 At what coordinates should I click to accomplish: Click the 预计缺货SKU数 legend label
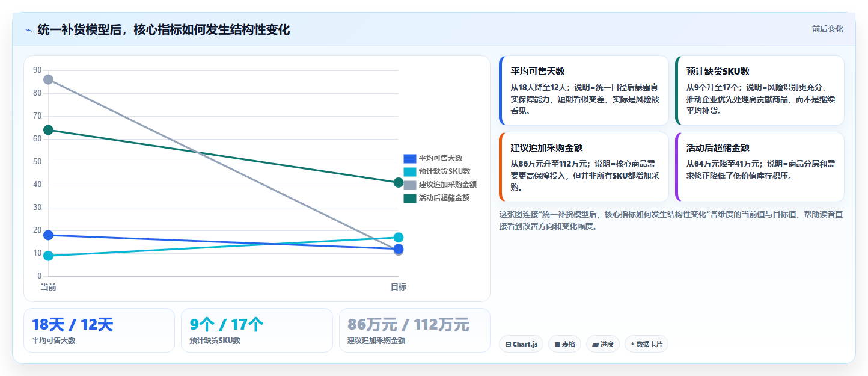pos(444,171)
